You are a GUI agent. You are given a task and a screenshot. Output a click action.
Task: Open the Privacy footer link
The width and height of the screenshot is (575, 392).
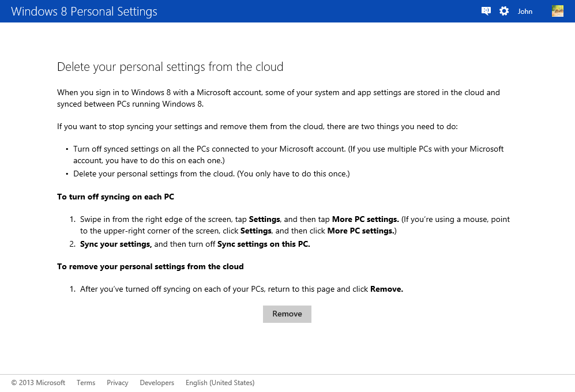coord(117,382)
